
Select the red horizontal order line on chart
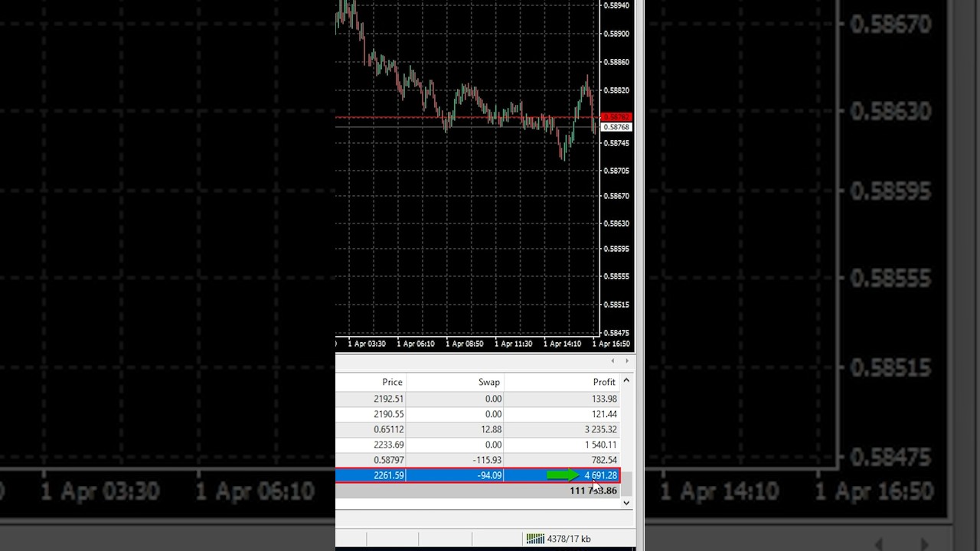[467, 118]
